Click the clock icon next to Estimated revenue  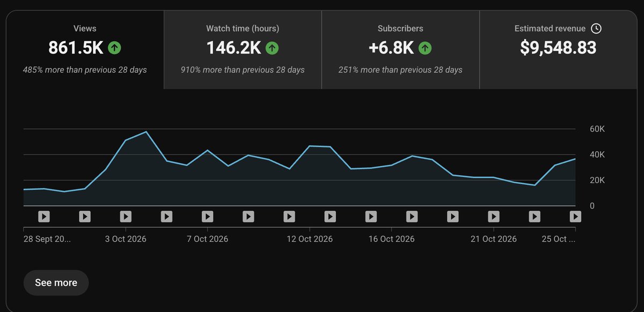coord(596,28)
